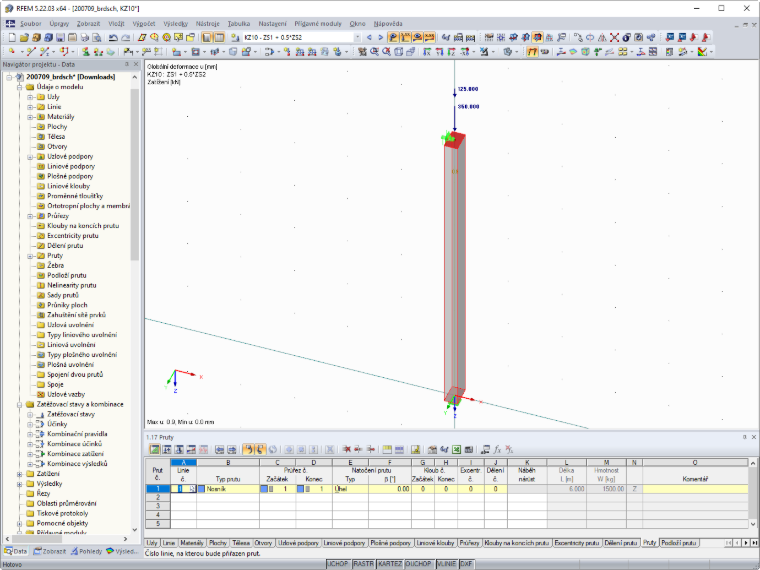Image resolution: width=760 pixels, height=570 pixels.
Task: Expand the Materiály tree node
Action: click(x=30, y=117)
